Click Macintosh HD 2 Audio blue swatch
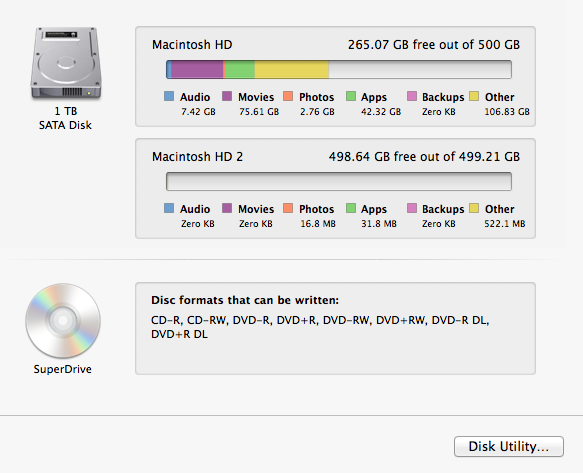This screenshot has height=473, width=583. (169, 208)
